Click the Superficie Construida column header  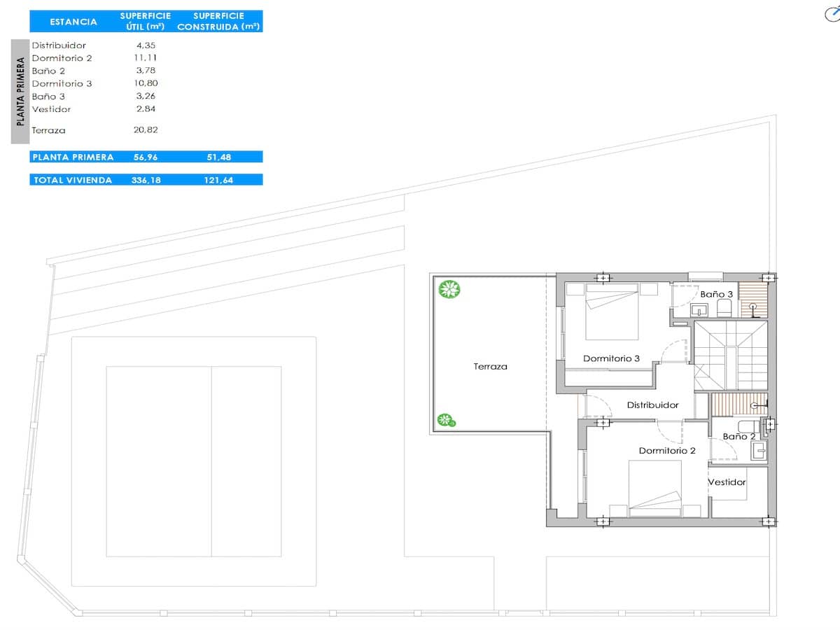[x=218, y=21]
